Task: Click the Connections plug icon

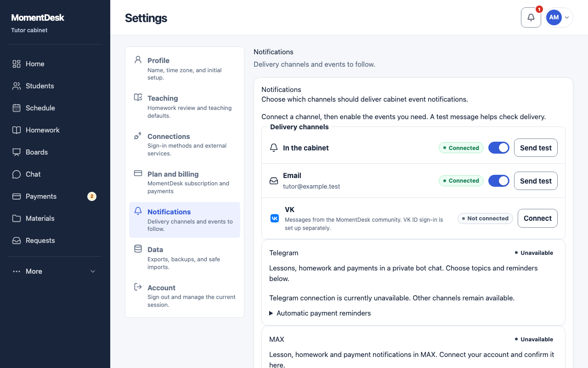Action: click(x=138, y=136)
